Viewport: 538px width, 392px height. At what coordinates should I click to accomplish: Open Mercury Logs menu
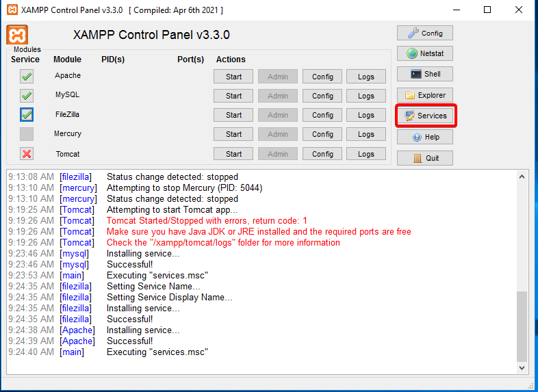coord(366,134)
